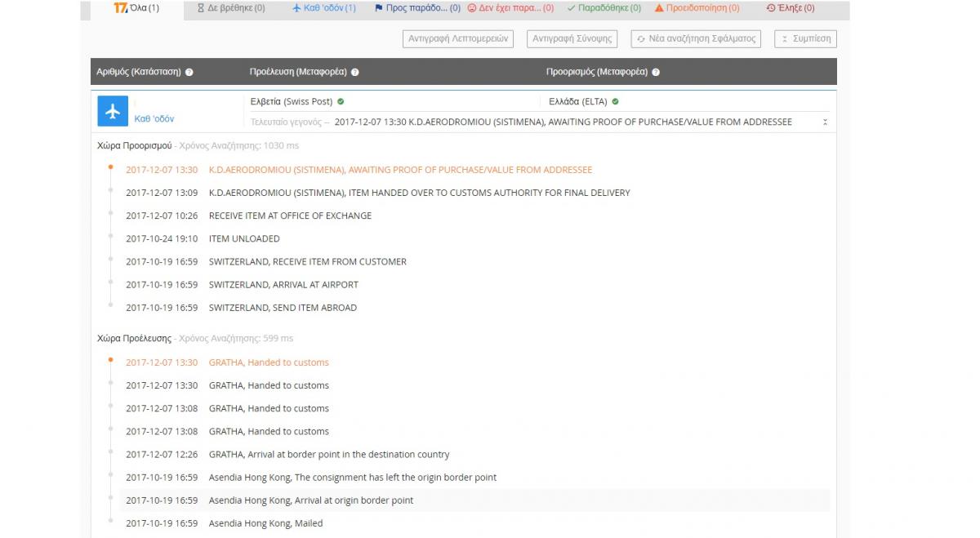
Task: Click SWITZERLAND, SEND ITEM ABROAD entry
Action: pyautogui.click(x=283, y=308)
